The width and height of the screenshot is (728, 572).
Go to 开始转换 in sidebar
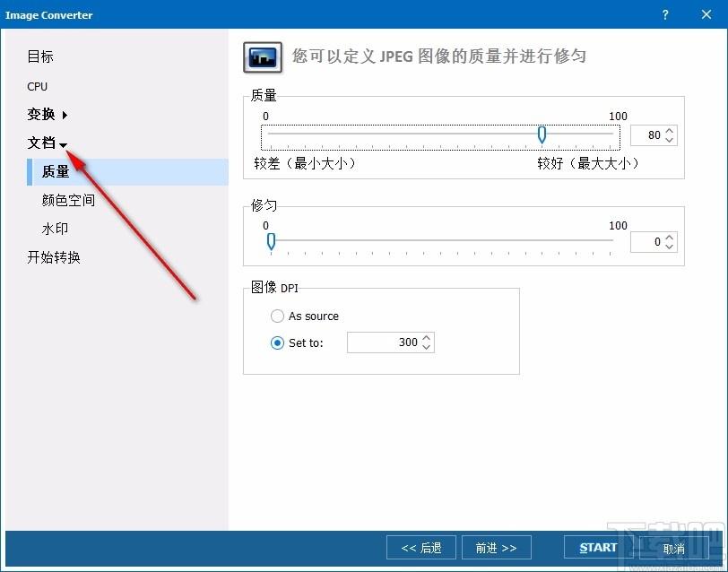54,257
